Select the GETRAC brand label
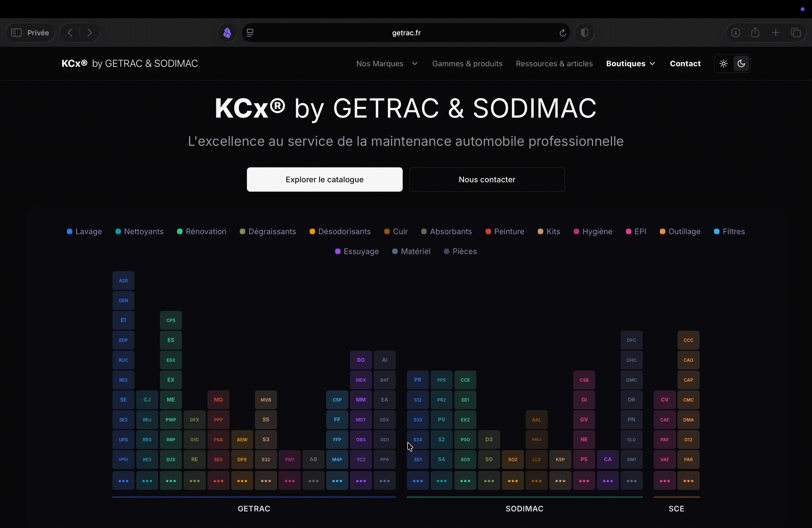This screenshot has width=812, height=528. point(254,509)
